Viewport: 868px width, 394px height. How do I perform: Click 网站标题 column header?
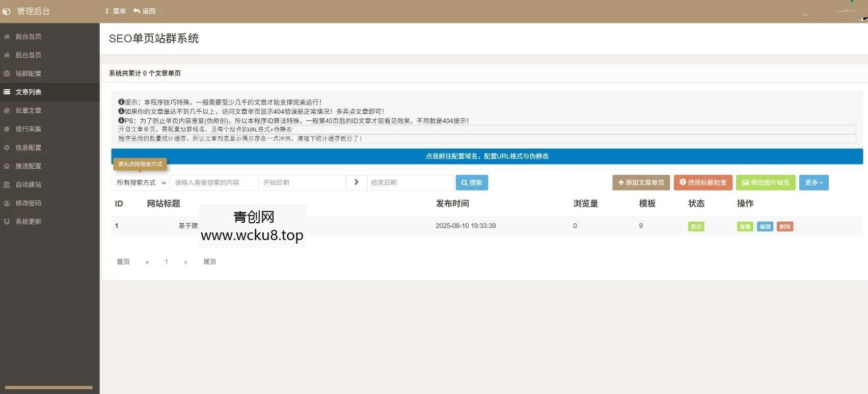tap(164, 203)
